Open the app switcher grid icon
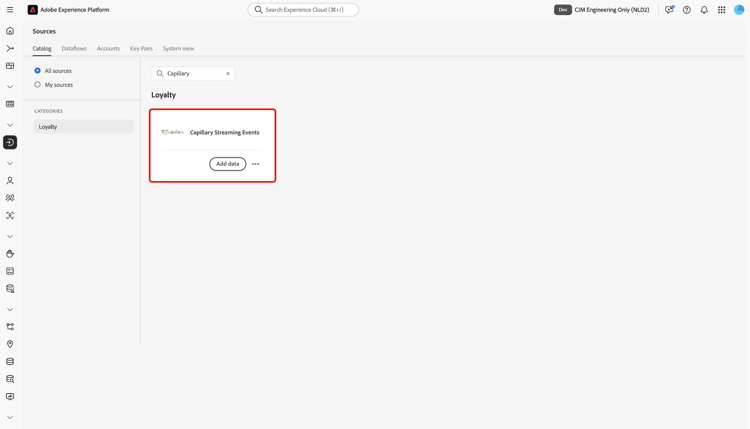Viewport: 750px width, 429px height. click(x=722, y=10)
